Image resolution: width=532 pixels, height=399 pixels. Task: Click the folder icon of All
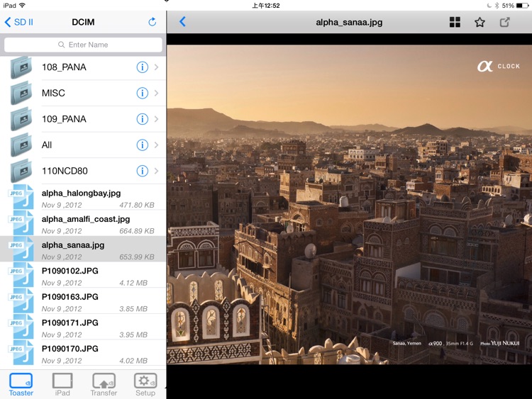pos(21,145)
